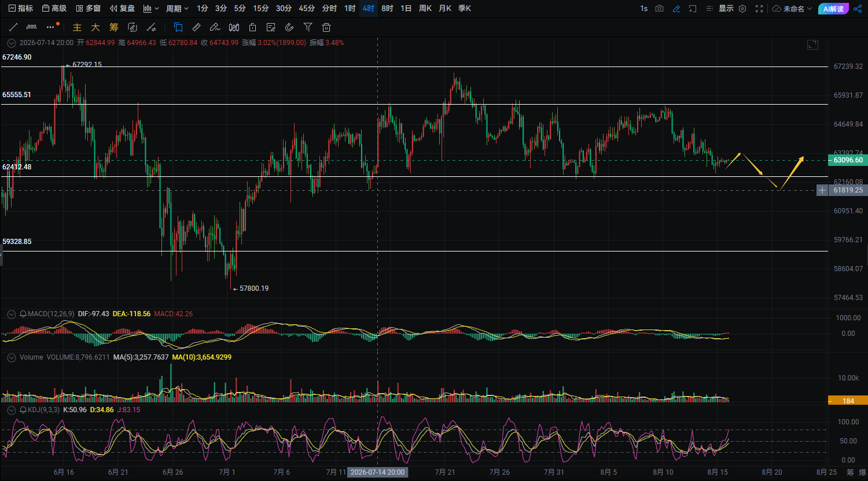The height and width of the screenshot is (481, 868).
Task: Collapse the MACD indicator panel chevron
Action: (12, 314)
